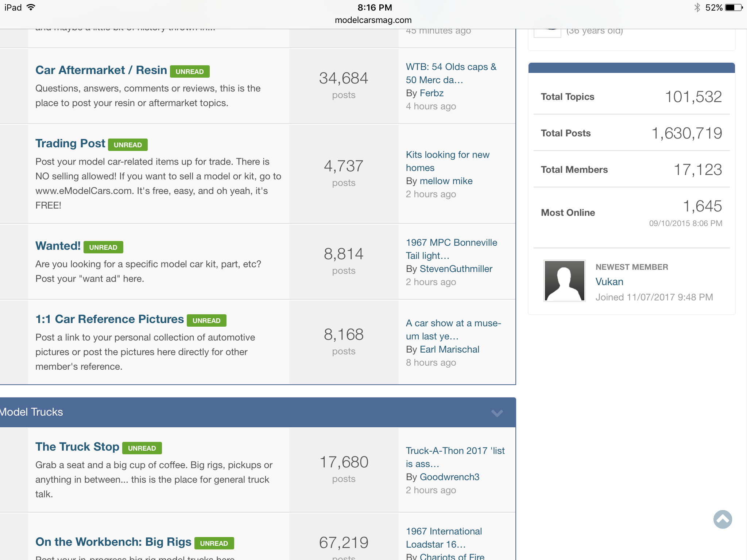The image size is (747, 560).
Task: Open 1967 MPC Bonneville Tail light topic
Action: (x=451, y=249)
